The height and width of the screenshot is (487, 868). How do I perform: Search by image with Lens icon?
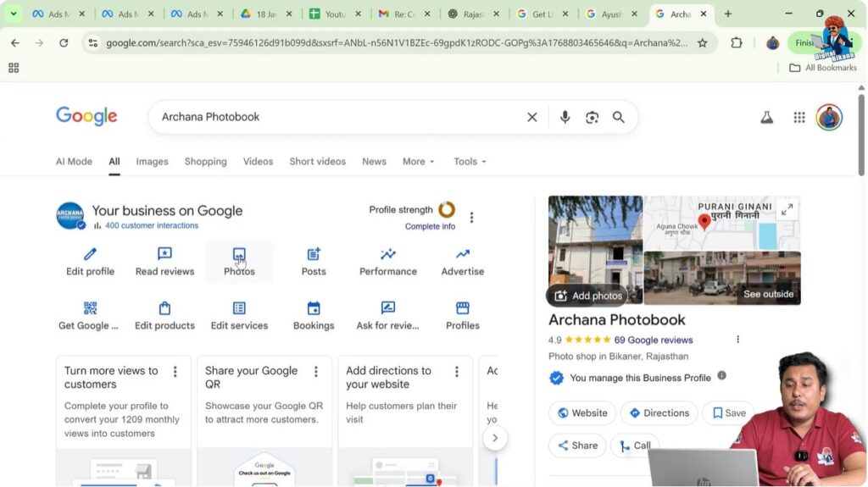point(592,118)
